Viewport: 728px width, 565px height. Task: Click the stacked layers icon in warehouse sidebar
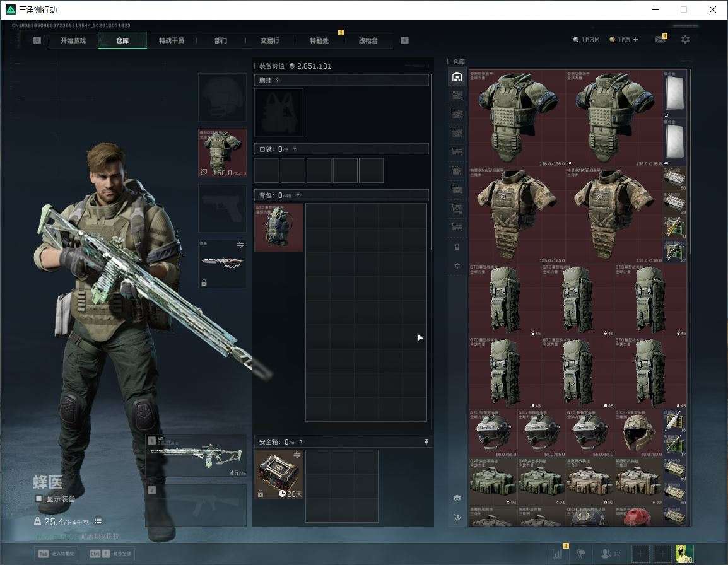tap(457, 498)
